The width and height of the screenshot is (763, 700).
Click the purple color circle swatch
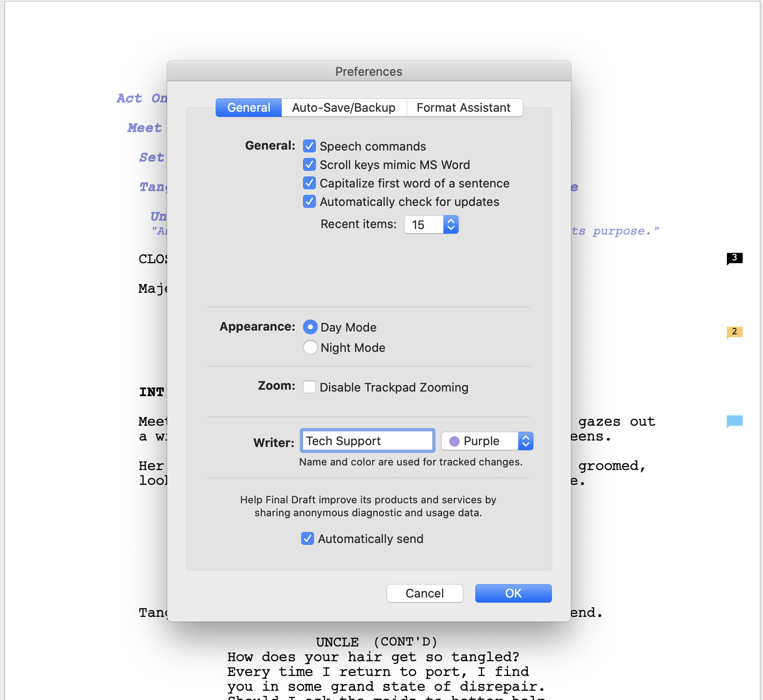click(x=454, y=441)
